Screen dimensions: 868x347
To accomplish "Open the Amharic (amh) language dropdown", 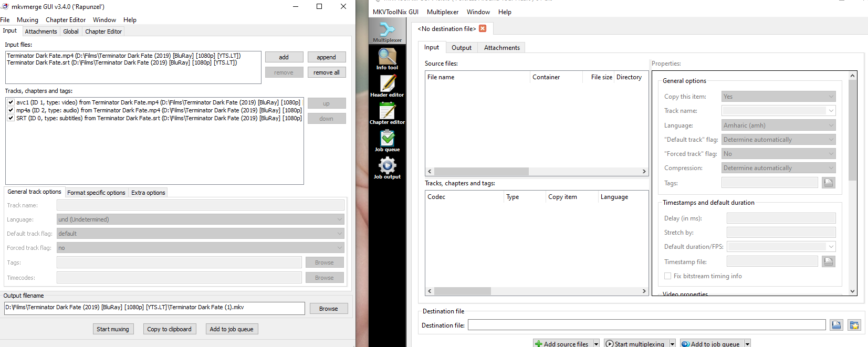I will [x=778, y=125].
